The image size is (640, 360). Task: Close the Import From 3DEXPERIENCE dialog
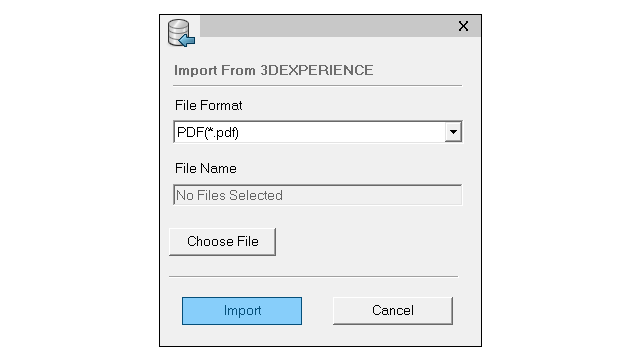point(463,26)
